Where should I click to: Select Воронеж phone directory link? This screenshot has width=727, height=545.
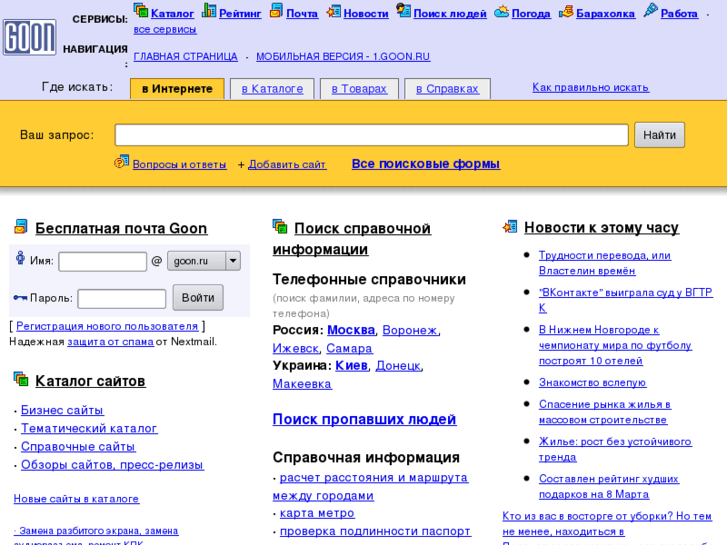click(410, 330)
